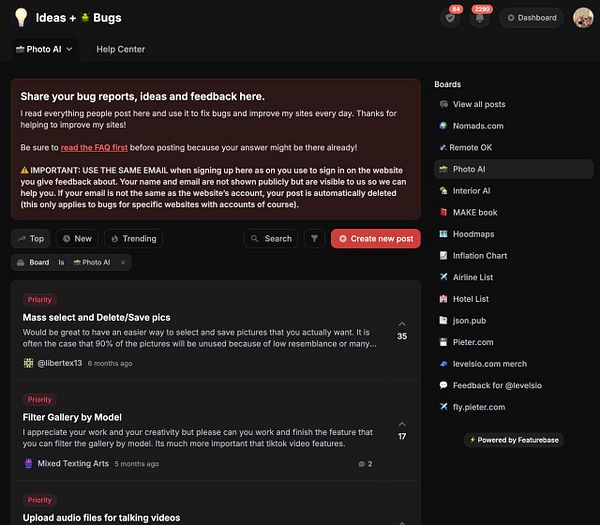Image resolution: width=600 pixels, height=525 pixels.
Task: Open the Dashboard button
Action: click(x=532, y=18)
